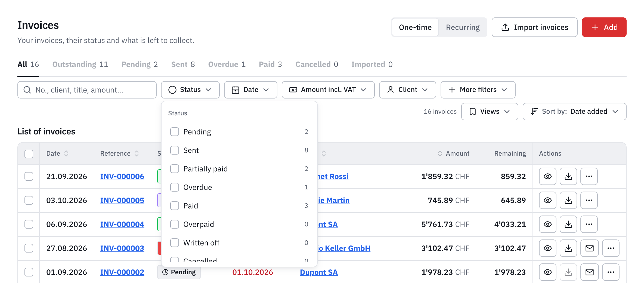644x283 pixels.
Task: Download invoice INV-000004
Action: click(568, 224)
